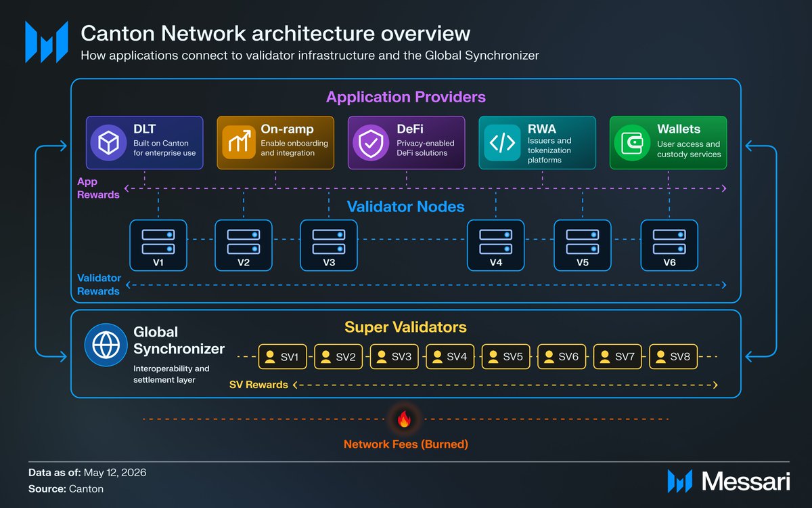
Task: Select validator node V5 server icon
Action: pyautogui.click(x=582, y=242)
